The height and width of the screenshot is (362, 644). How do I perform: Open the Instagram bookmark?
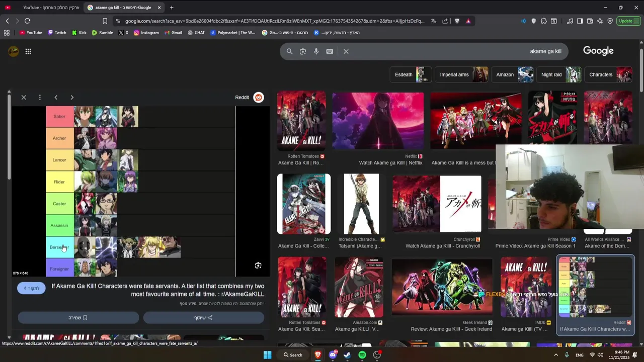(x=146, y=33)
